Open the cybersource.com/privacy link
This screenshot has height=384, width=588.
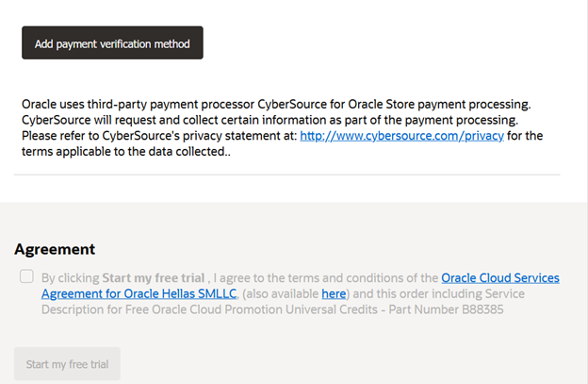point(401,136)
